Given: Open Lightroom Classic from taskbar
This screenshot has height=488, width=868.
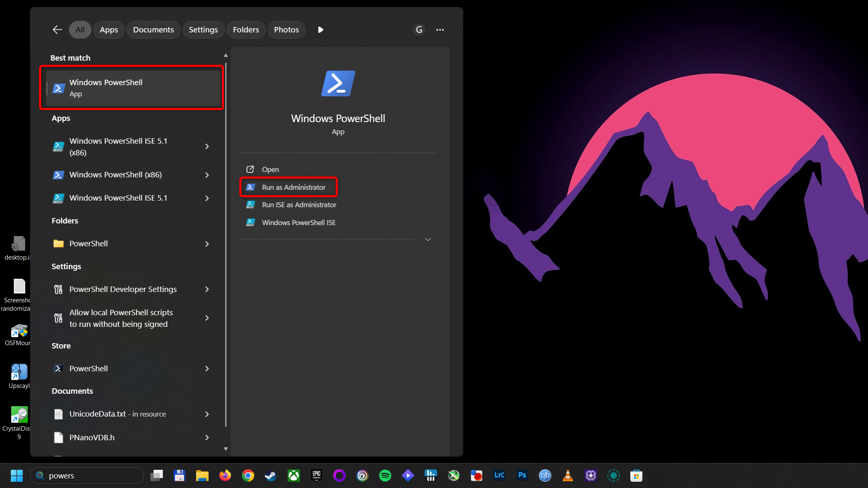Looking at the screenshot, I should pyautogui.click(x=499, y=476).
